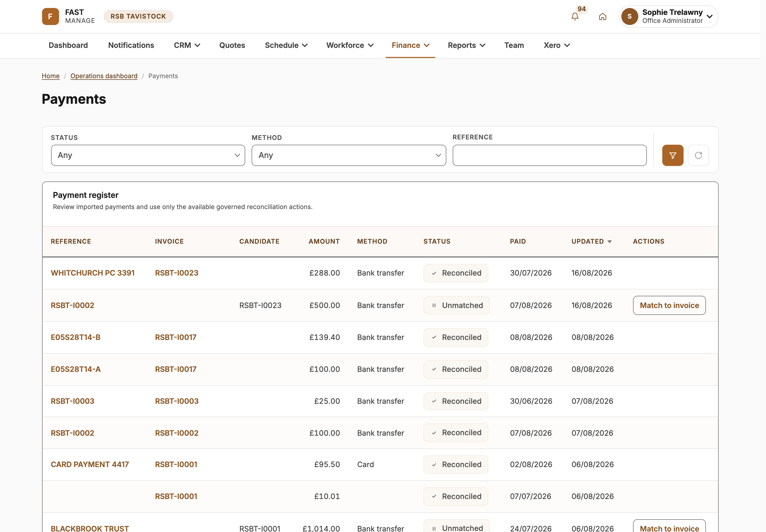Click the £95.50 amount cell

tap(327, 465)
